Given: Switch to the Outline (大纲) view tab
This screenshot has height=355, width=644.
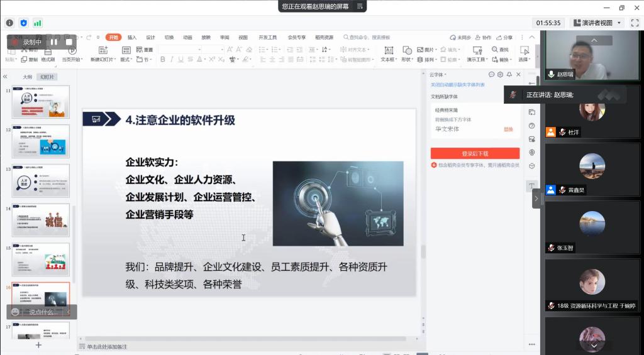Looking at the screenshot, I should tap(27, 77).
